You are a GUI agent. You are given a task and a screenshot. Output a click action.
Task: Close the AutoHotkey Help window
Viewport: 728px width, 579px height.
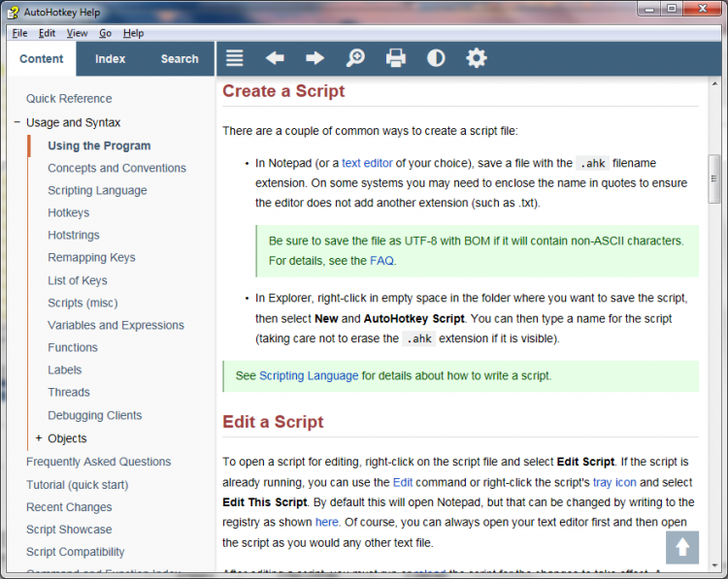[702, 10]
